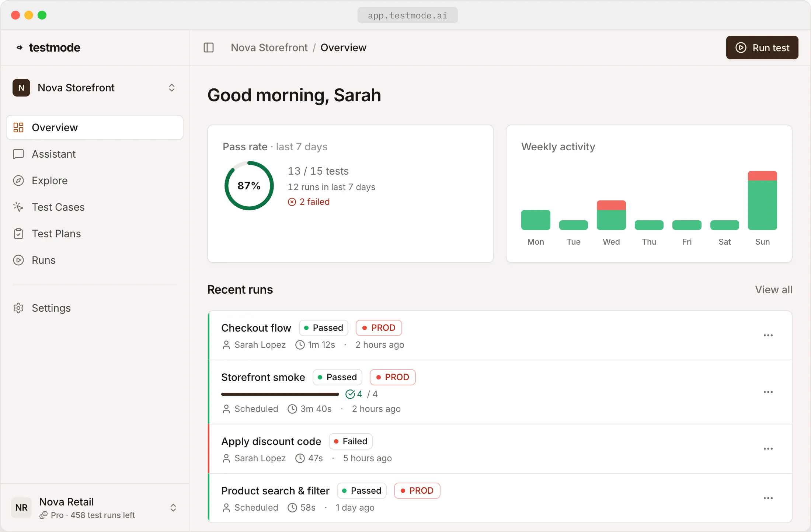The width and height of the screenshot is (811, 532).
Task: Click the Nova Storefront N avatar
Action: pyautogui.click(x=21, y=88)
